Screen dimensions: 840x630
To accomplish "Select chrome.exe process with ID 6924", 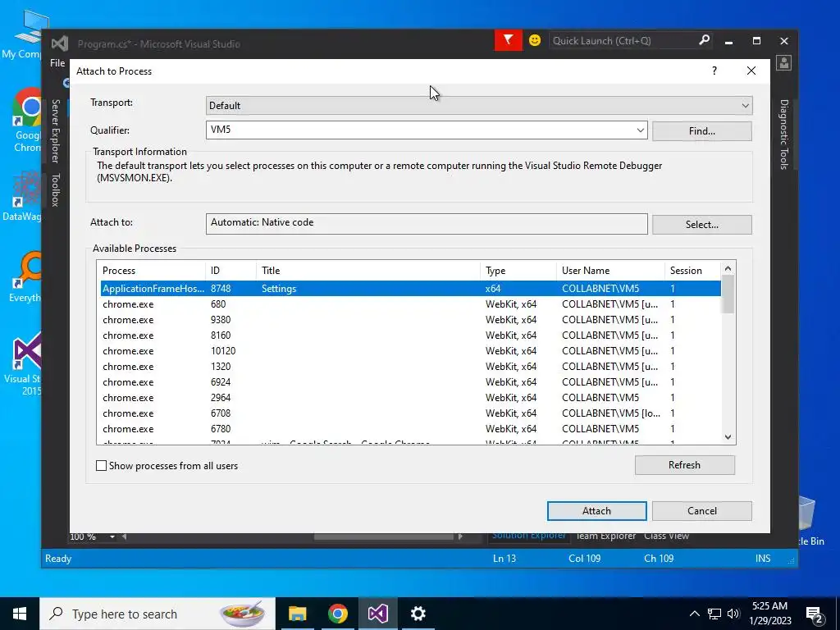I will coord(410,381).
